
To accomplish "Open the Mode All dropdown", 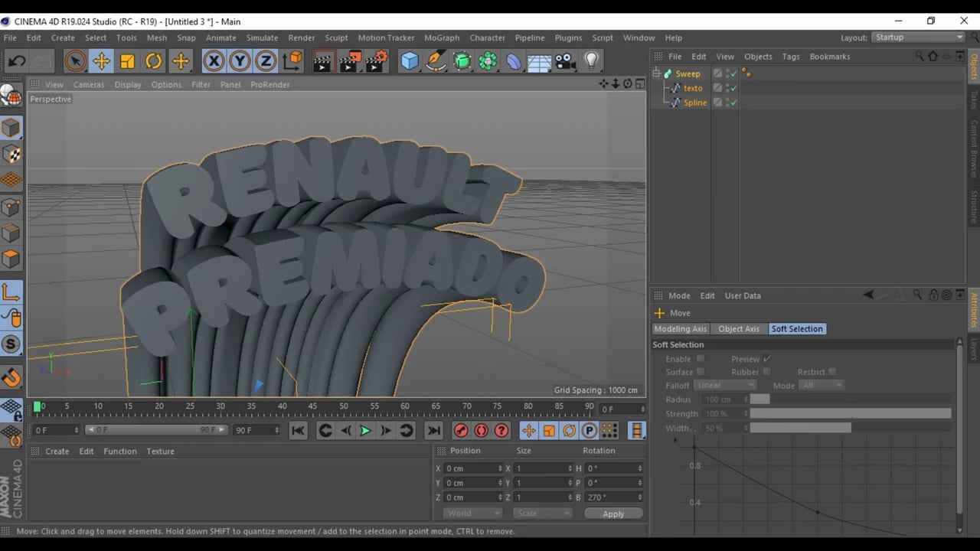I will coord(822,386).
